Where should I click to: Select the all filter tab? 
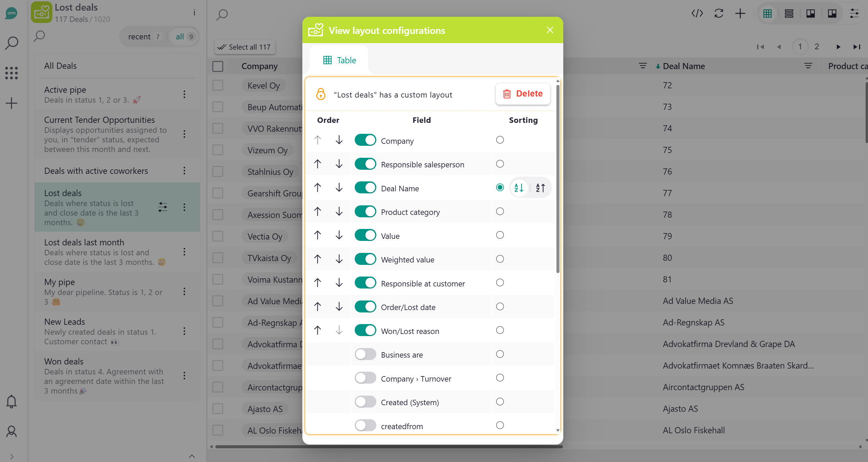[x=185, y=37]
